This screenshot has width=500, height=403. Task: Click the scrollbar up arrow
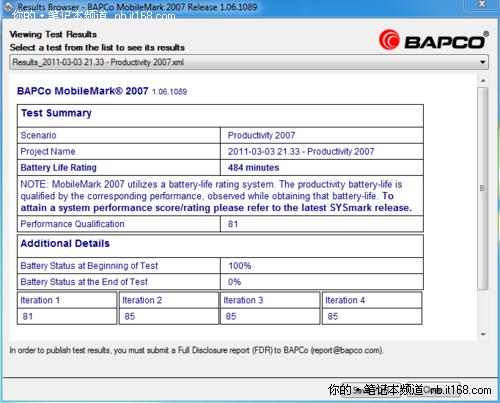(x=483, y=81)
